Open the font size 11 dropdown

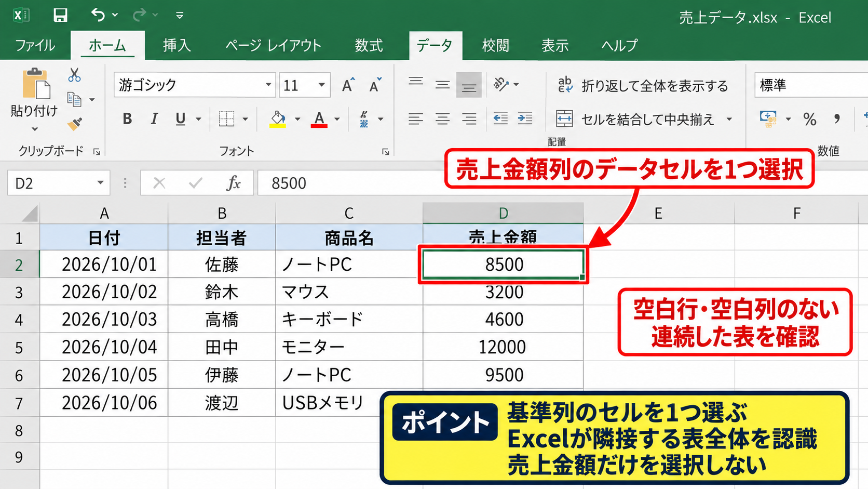pos(322,85)
